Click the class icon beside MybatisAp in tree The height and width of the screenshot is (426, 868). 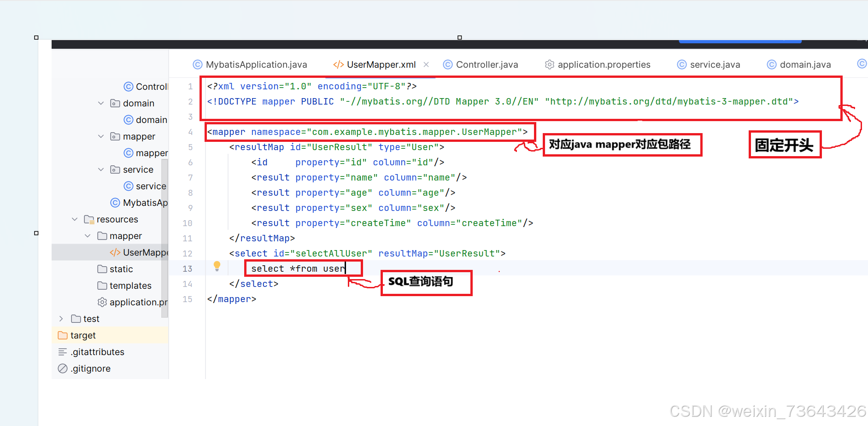(115, 203)
